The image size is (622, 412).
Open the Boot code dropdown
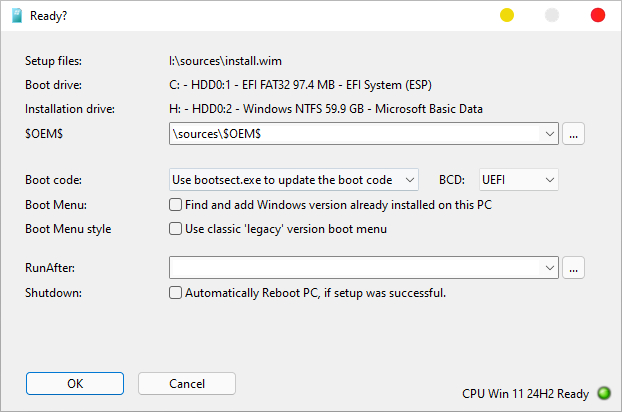click(408, 180)
